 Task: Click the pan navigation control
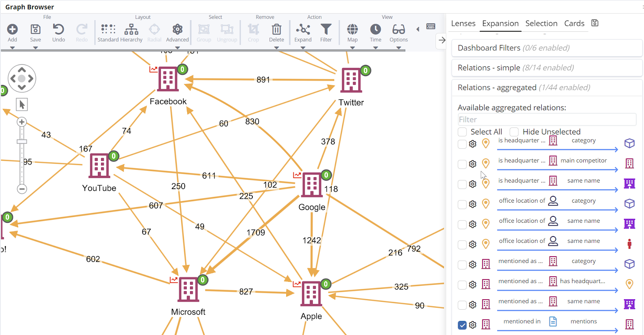tap(22, 78)
